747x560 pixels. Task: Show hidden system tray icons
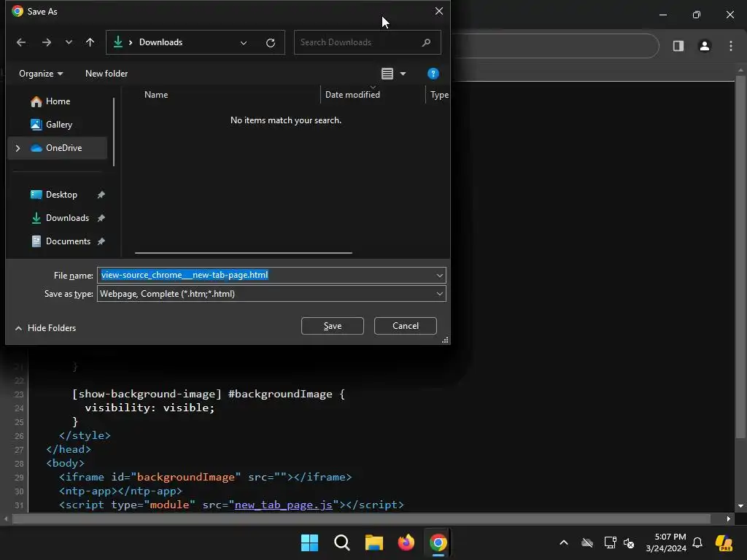(x=564, y=542)
